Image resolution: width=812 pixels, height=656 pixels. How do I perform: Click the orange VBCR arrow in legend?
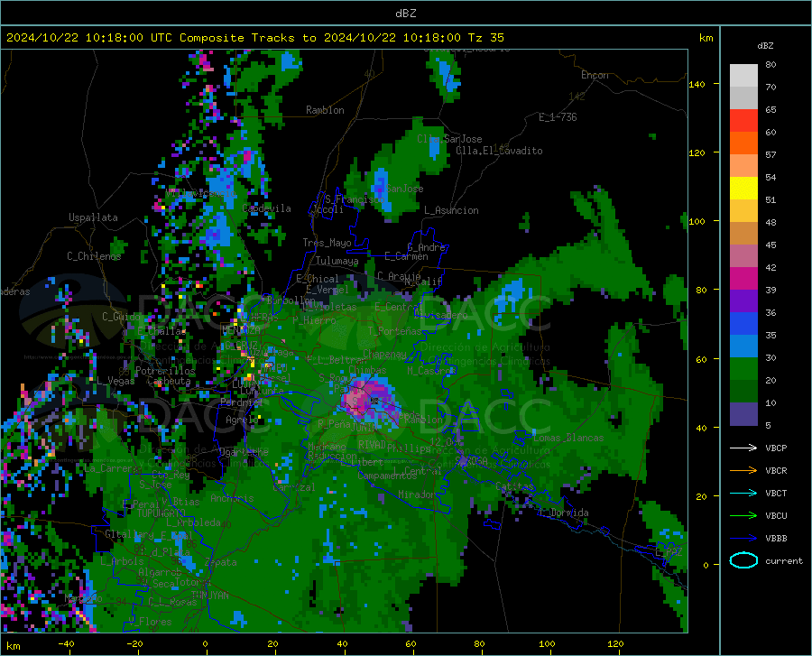click(x=743, y=470)
